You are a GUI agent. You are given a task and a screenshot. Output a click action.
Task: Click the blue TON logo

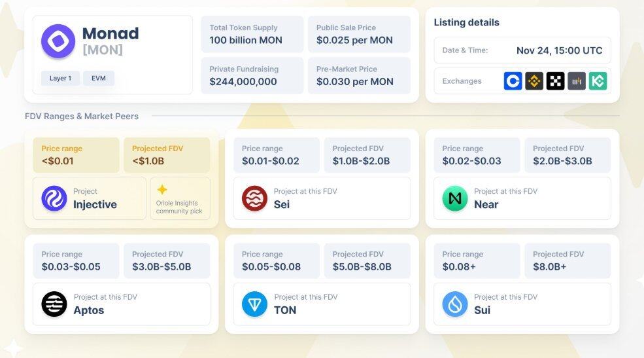[254, 304]
